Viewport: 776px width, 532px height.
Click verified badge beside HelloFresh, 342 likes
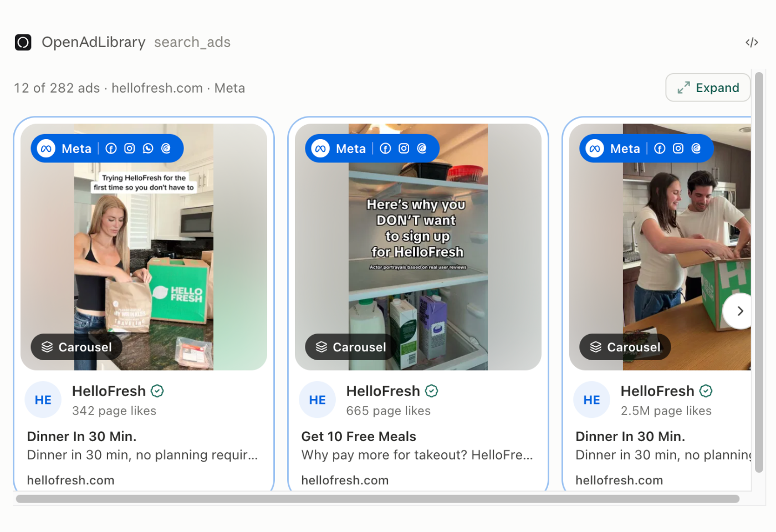pyautogui.click(x=157, y=391)
